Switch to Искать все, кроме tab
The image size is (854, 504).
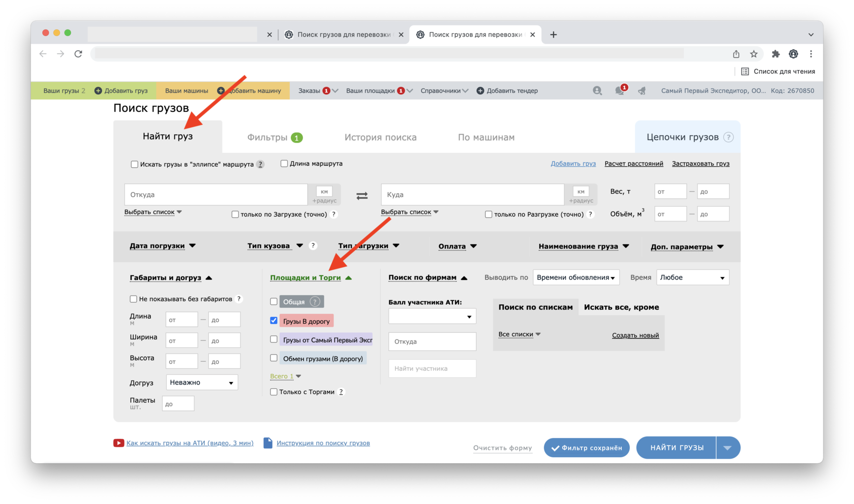[x=621, y=307]
